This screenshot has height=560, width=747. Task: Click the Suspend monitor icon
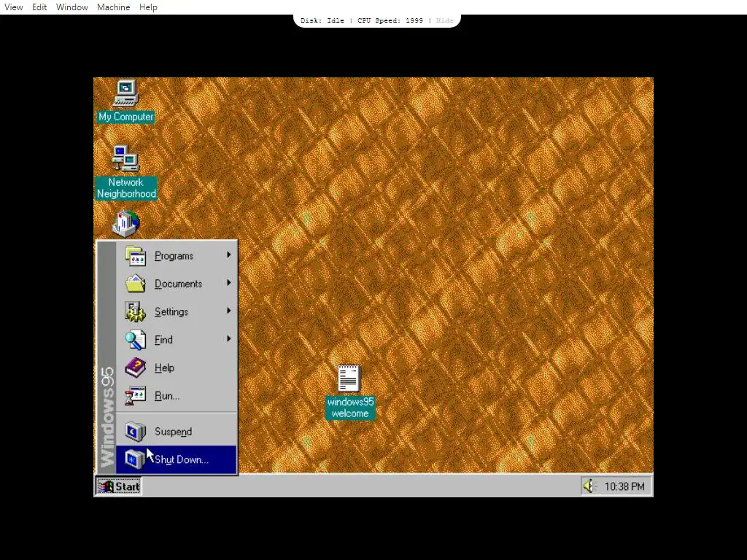tap(135, 432)
